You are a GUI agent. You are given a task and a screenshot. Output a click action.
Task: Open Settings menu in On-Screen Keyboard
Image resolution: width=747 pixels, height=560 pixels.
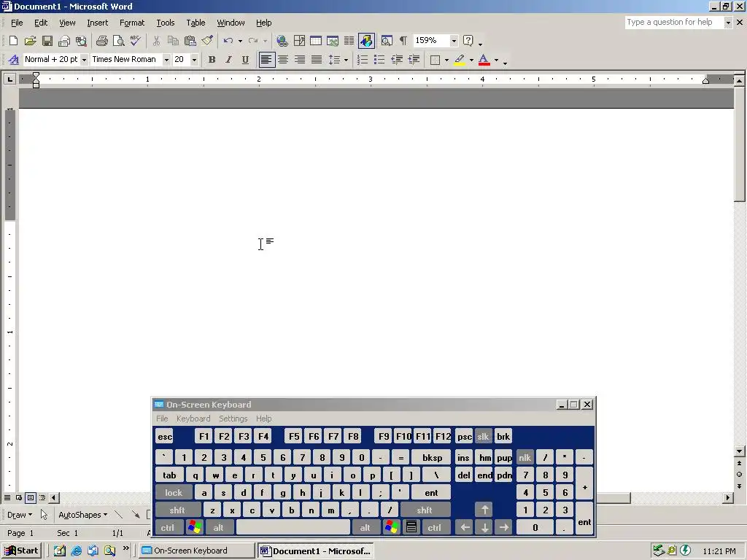pos(233,419)
